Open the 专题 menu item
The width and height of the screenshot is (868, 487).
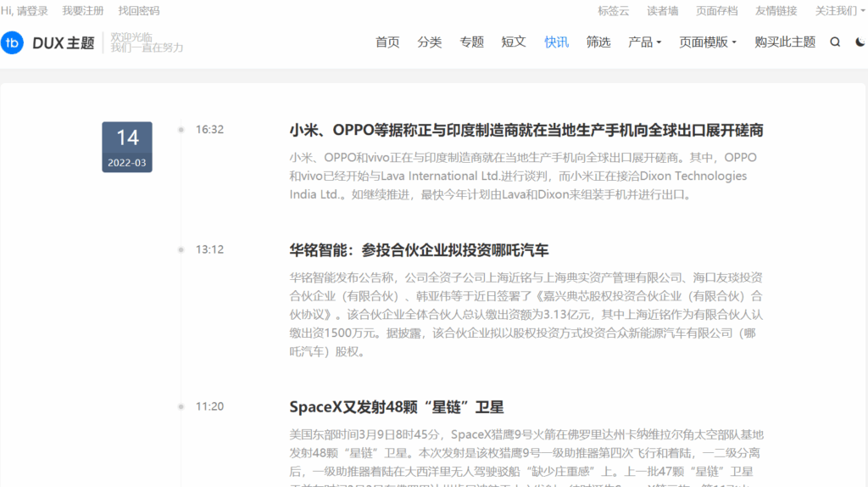471,42
